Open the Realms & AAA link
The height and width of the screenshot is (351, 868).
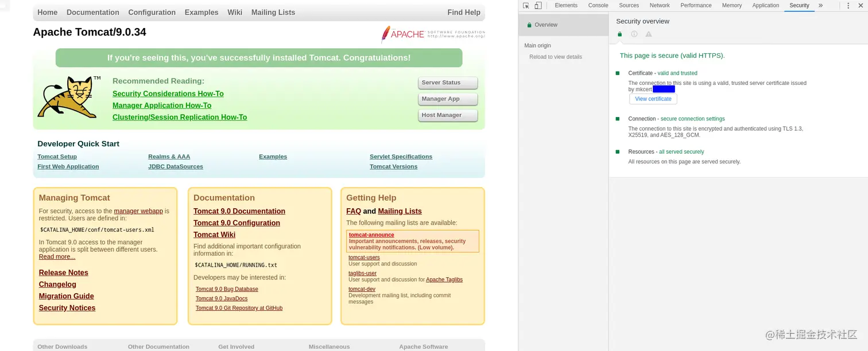coord(169,157)
